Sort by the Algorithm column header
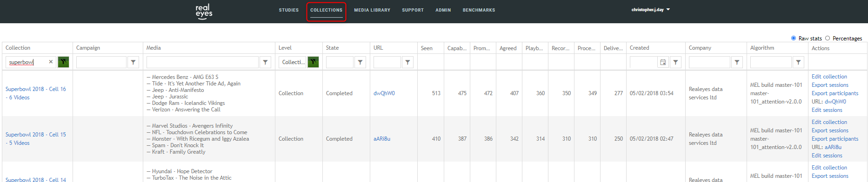The image size is (868, 182). click(762, 48)
